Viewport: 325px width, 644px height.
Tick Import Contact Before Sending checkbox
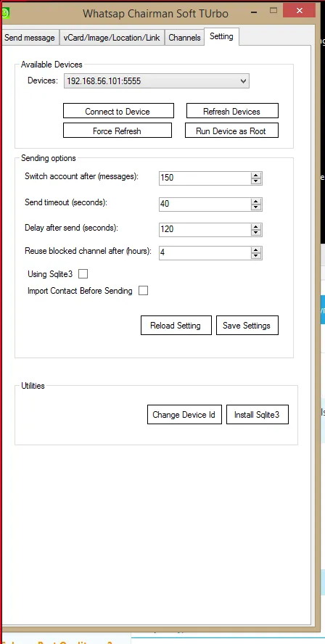point(143,291)
